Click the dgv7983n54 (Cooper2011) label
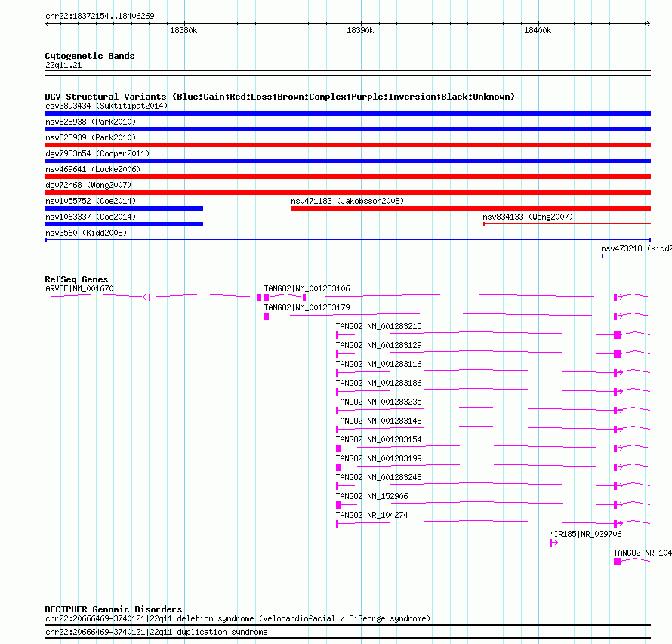The height and width of the screenshot is (644, 672). (97, 153)
